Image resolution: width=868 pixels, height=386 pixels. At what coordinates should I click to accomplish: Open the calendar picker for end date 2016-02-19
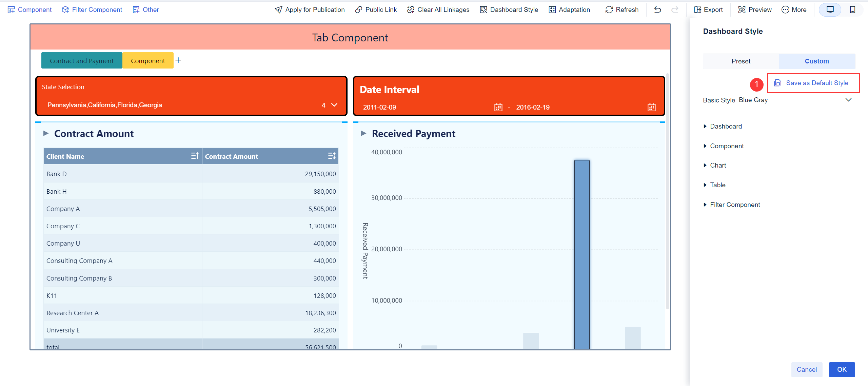pyautogui.click(x=651, y=107)
